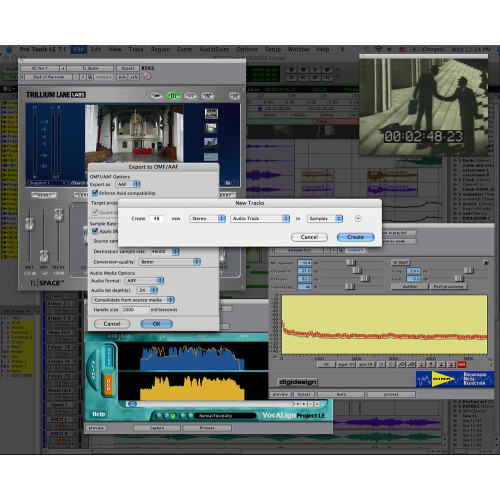Click the WET fader in TL Space
The width and height of the screenshot is (500, 500).
click(x=30, y=224)
